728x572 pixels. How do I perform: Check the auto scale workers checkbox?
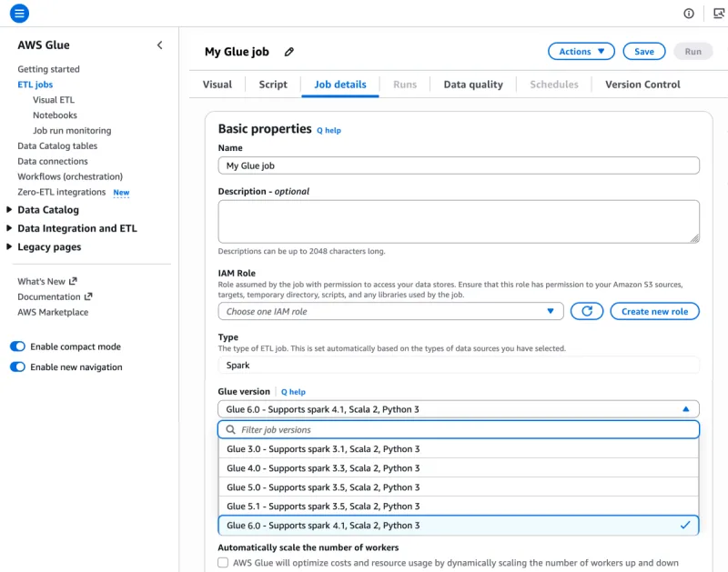[223, 562]
